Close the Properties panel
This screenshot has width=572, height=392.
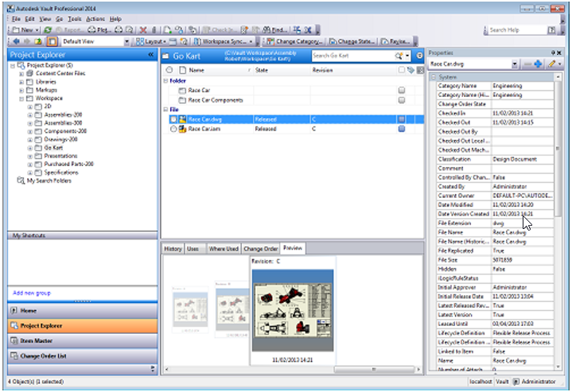558,52
